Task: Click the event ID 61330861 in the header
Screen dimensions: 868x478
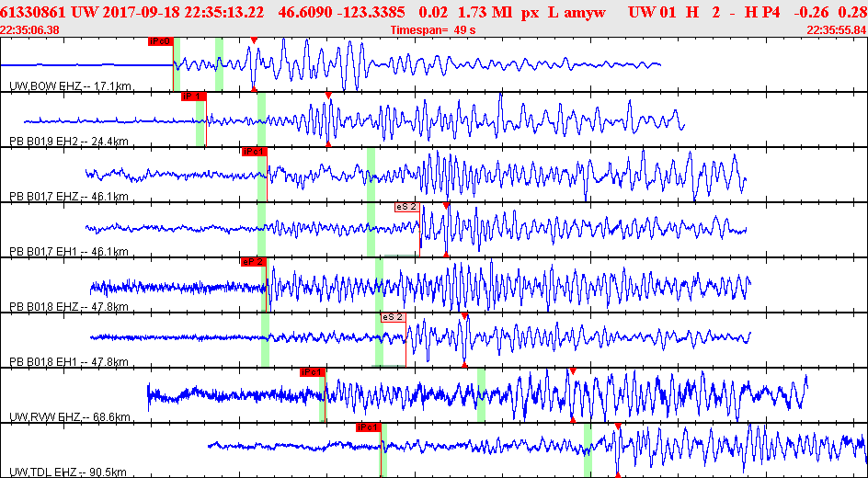Action: tap(34, 12)
